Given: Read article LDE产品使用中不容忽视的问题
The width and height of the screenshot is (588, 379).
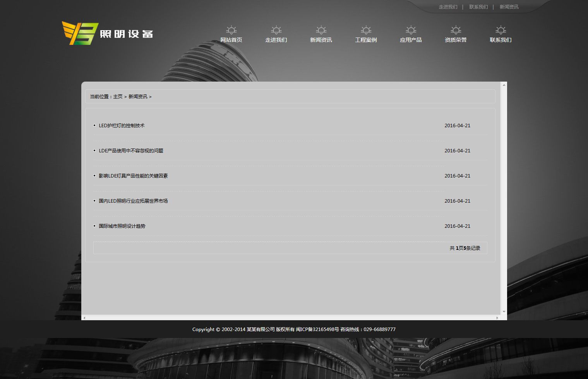Looking at the screenshot, I should 131,151.
